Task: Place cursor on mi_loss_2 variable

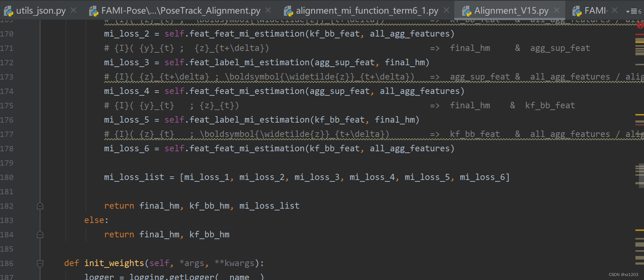Action: tap(127, 34)
